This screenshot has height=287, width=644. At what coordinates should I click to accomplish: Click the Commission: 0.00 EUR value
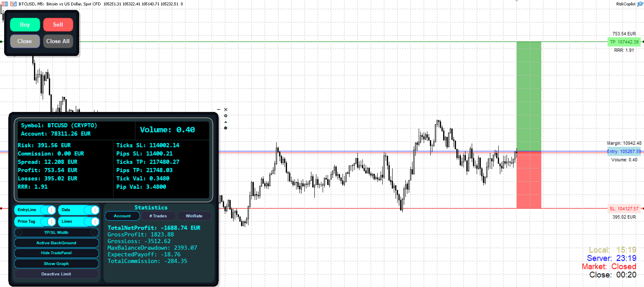[x=51, y=153]
